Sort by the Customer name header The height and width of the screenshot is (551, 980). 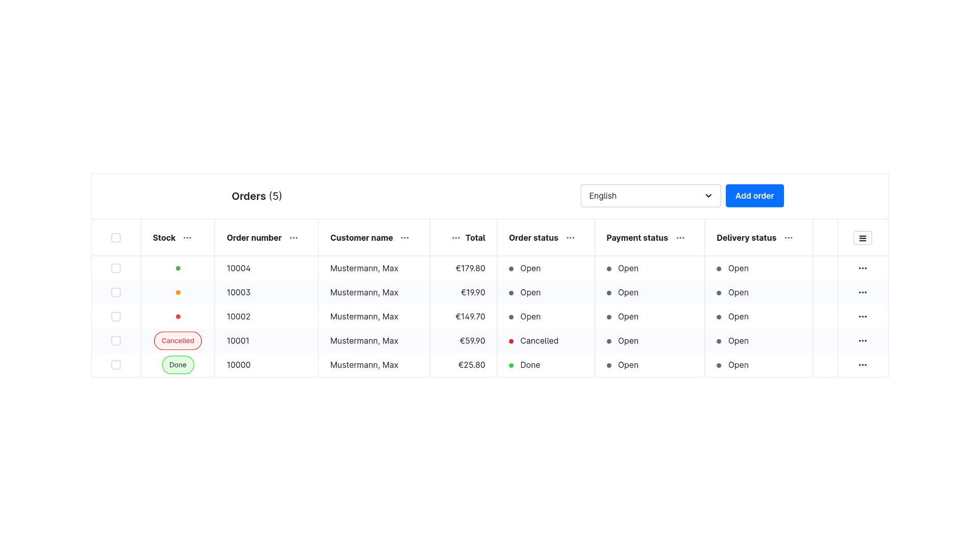click(x=361, y=238)
